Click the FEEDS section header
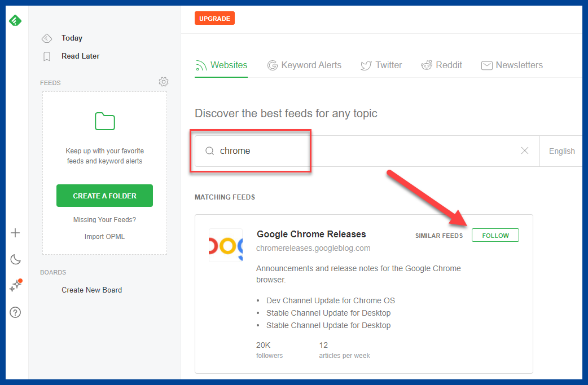This screenshot has width=588, height=385. [x=50, y=83]
